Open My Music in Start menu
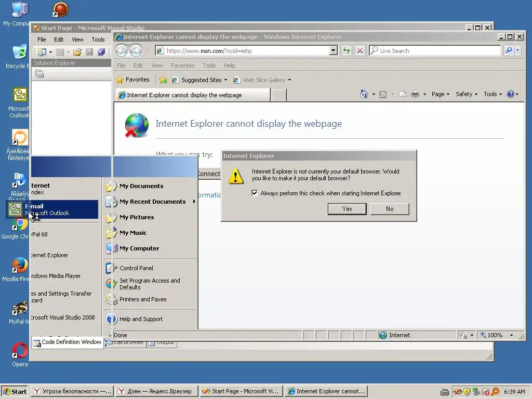 point(151,233)
